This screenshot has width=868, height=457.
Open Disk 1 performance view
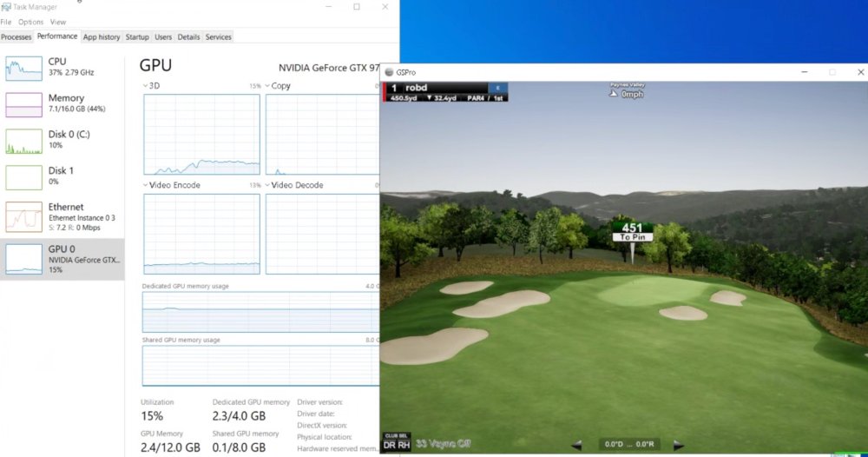point(62,177)
